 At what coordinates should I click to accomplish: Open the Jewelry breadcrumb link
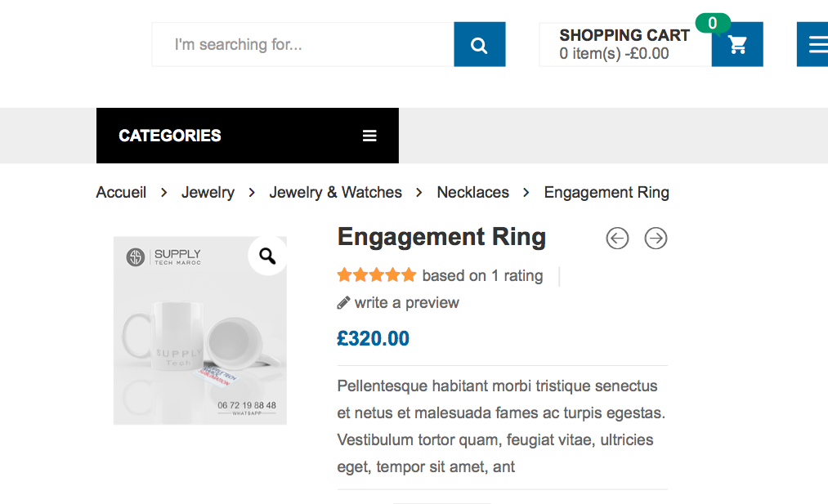click(208, 192)
